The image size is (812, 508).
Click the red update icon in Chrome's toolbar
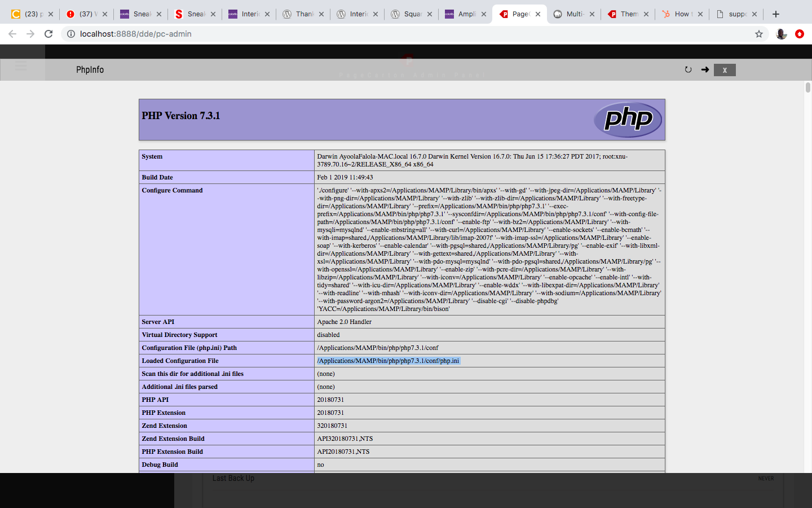click(x=799, y=34)
